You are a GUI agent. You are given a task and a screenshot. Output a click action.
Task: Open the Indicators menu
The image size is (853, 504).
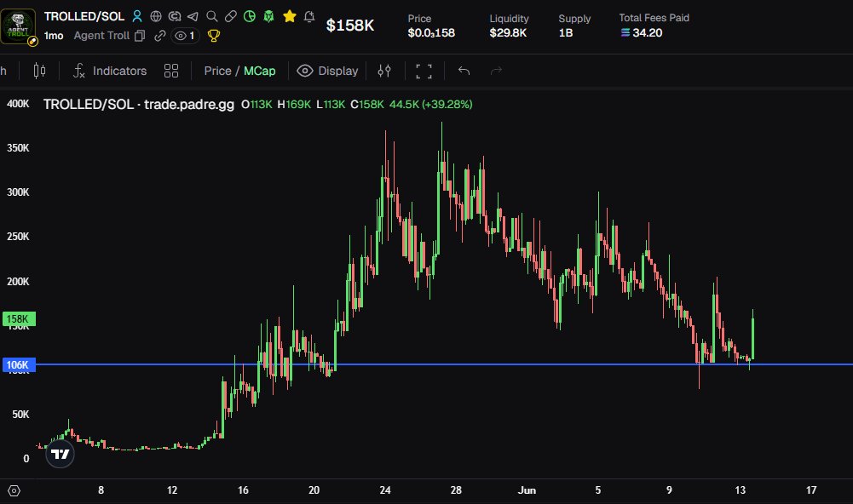coord(110,71)
